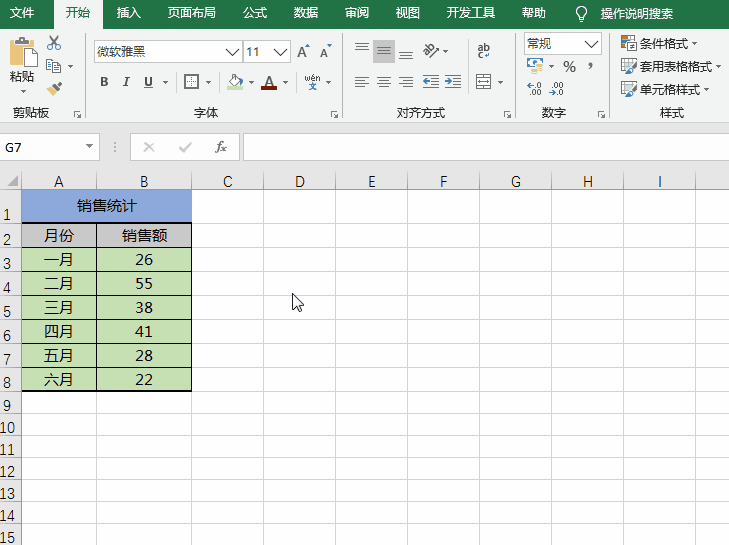This screenshot has height=545, width=729.
Task: Open the paste options arrow under 粘贴
Action: tap(22, 92)
